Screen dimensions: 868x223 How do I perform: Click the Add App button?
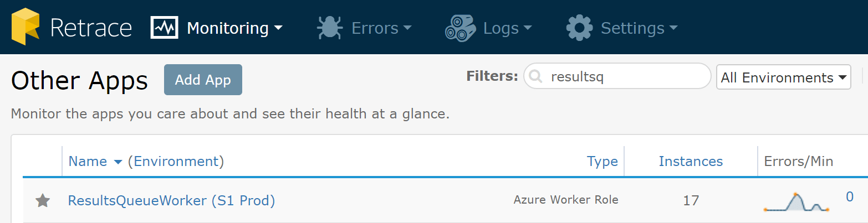pyautogui.click(x=203, y=80)
